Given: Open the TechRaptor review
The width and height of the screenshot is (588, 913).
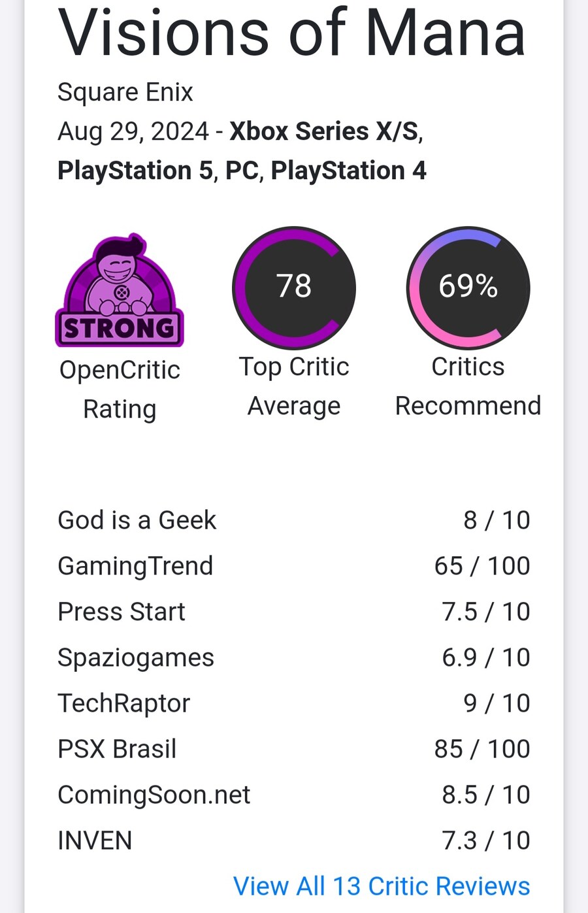Looking at the screenshot, I should click(x=123, y=703).
